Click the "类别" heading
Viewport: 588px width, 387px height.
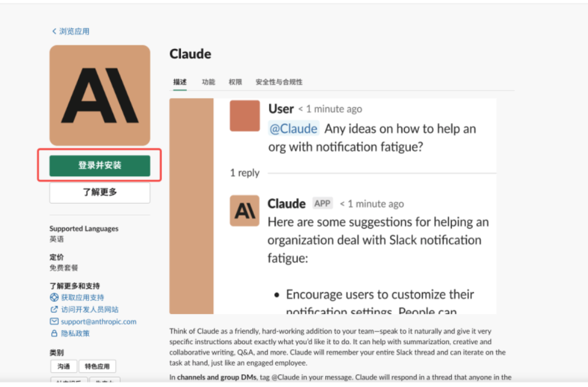pyautogui.click(x=57, y=352)
